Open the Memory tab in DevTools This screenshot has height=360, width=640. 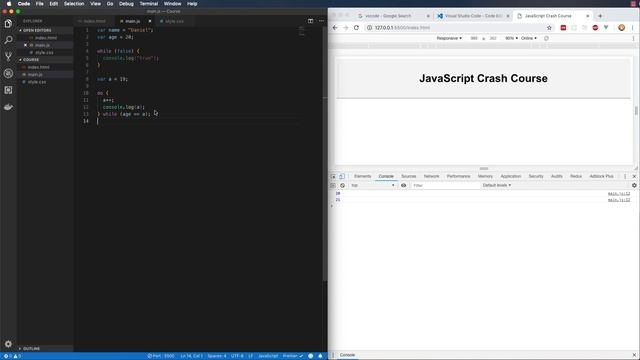click(x=485, y=176)
